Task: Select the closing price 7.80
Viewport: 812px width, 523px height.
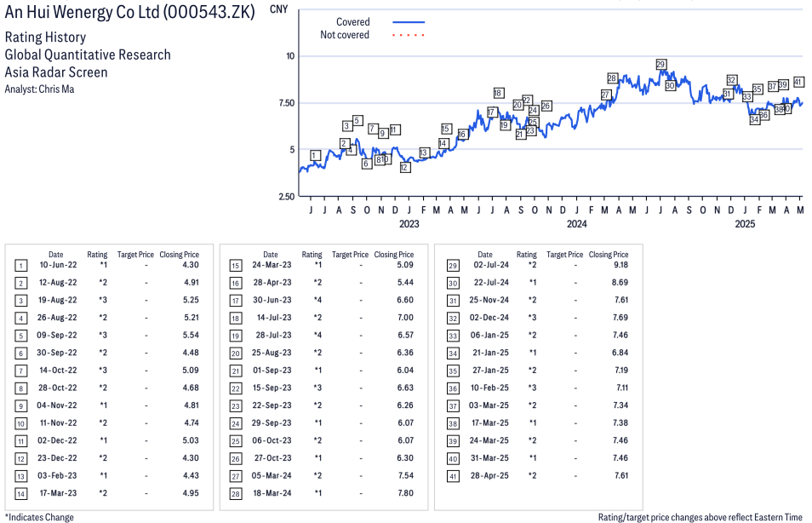Action: coord(405,493)
